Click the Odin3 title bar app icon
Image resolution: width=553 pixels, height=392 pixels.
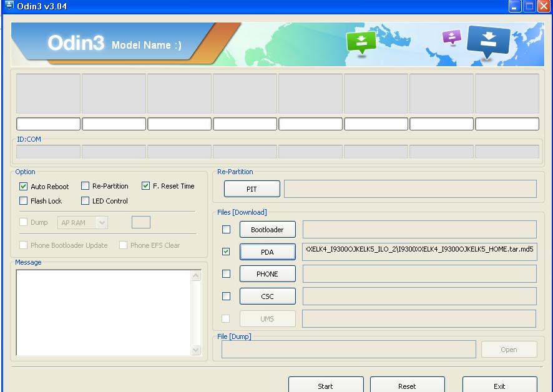click(x=9, y=5)
